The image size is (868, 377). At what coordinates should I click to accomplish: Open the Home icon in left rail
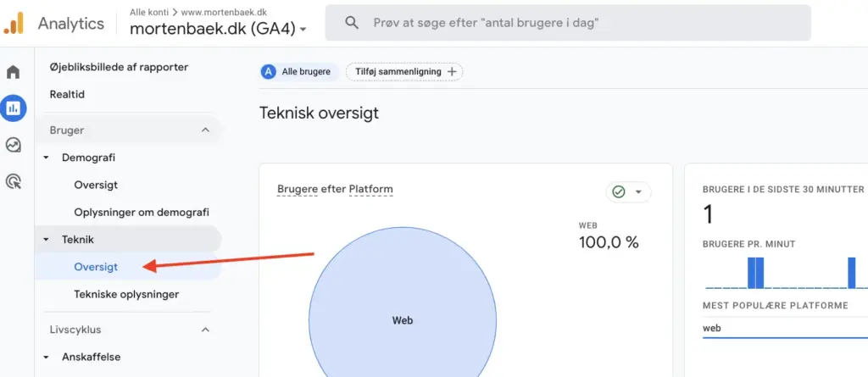pyautogui.click(x=14, y=72)
